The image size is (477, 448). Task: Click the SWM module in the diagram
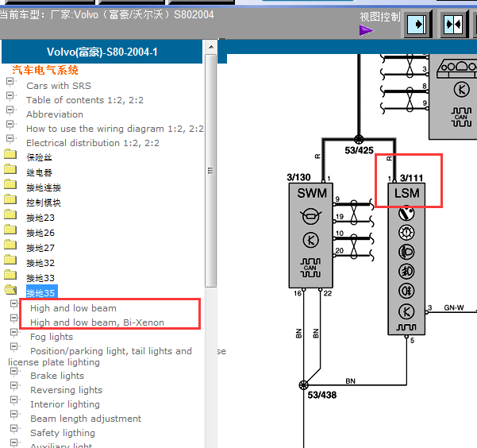[x=311, y=235]
